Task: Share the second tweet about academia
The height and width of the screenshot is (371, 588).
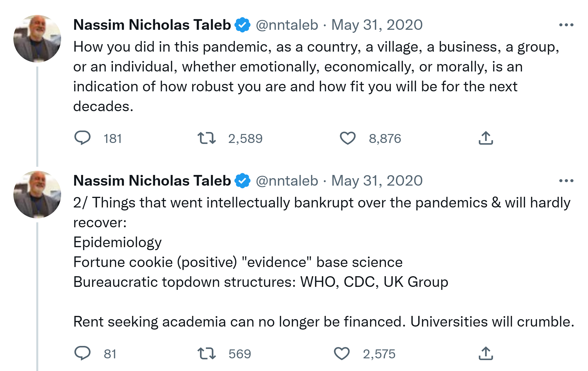Action: point(486,353)
